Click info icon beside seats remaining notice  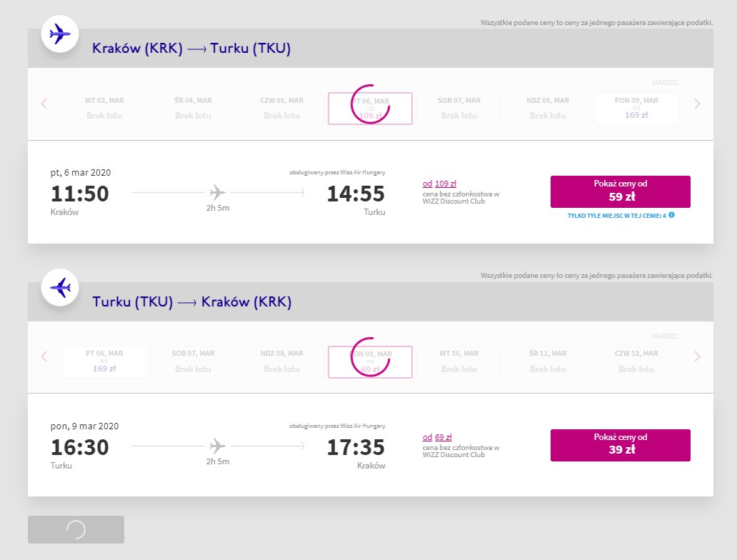click(x=672, y=215)
